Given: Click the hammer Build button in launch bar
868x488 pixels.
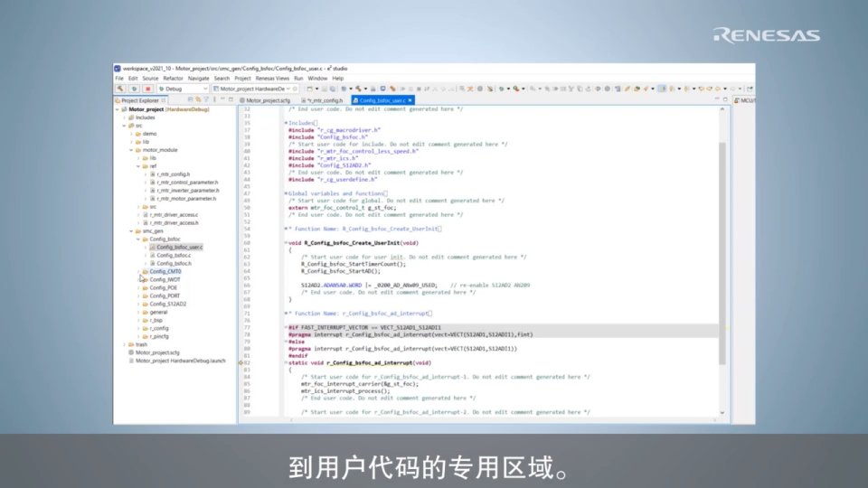Looking at the screenshot, I should coord(120,89).
